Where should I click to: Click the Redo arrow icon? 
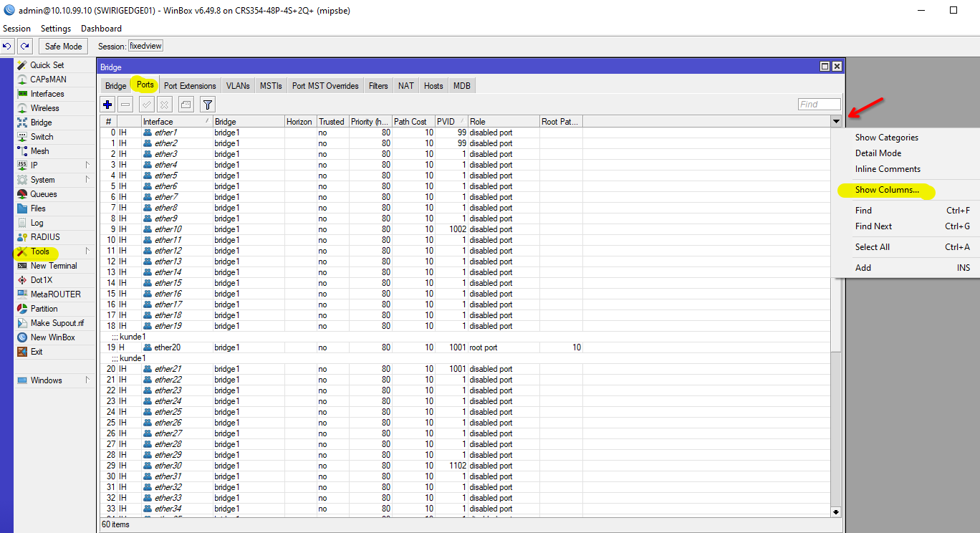coord(25,47)
